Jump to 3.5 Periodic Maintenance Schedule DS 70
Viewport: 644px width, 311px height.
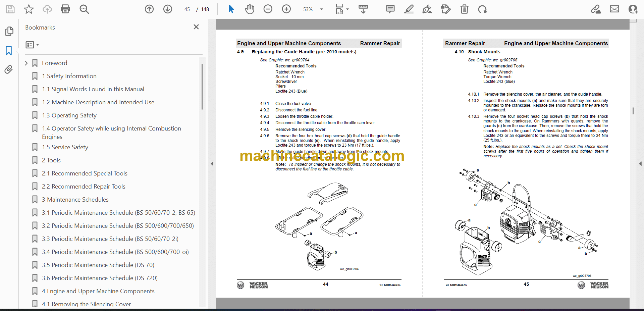[98, 265]
